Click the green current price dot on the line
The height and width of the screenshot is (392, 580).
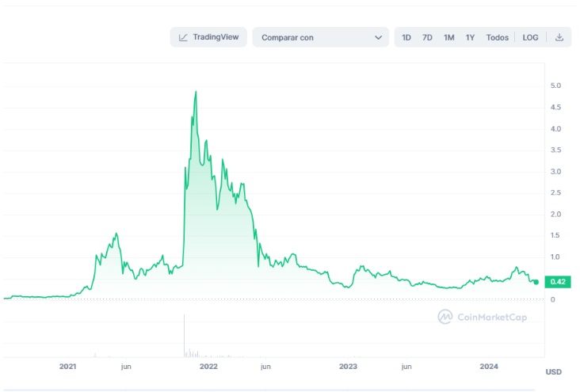coord(536,282)
